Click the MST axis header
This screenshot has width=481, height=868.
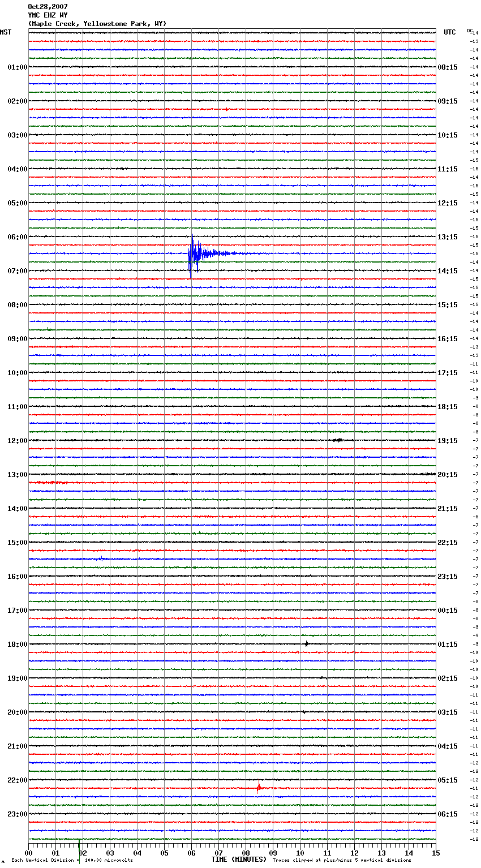(x=6, y=32)
